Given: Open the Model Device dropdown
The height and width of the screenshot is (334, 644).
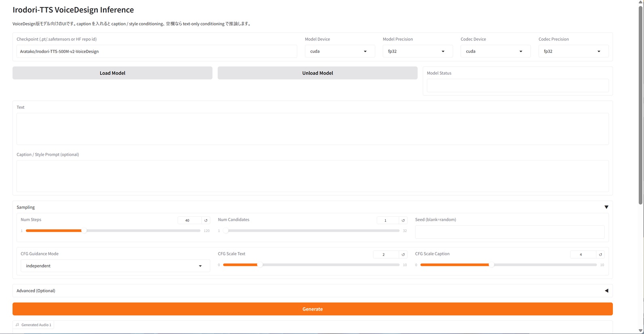Looking at the screenshot, I should pos(340,51).
